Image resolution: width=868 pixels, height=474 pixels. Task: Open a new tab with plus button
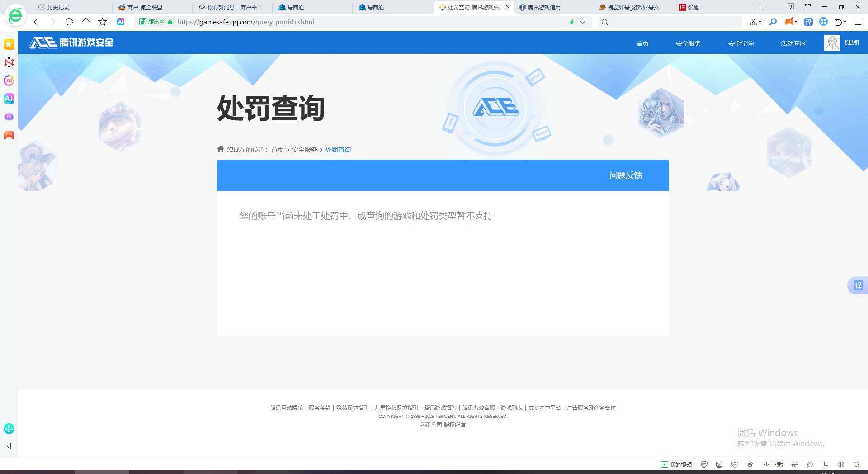coord(763,7)
